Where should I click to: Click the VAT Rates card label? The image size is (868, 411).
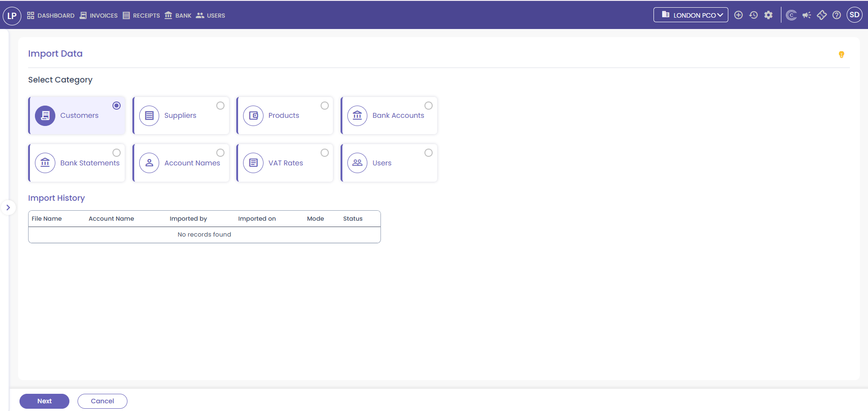coord(286,163)
